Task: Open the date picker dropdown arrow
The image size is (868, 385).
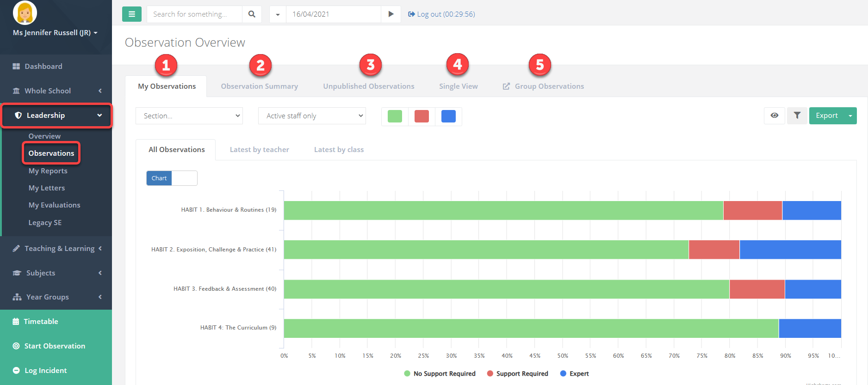Action: [278, 14]
